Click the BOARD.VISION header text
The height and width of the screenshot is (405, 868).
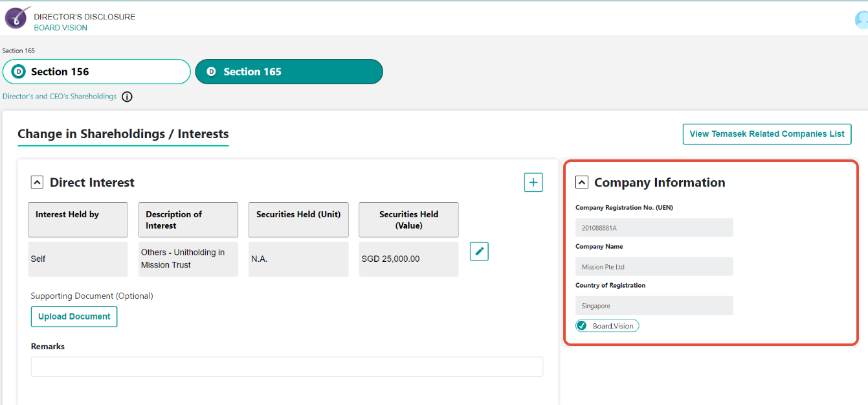coord(60,28)
